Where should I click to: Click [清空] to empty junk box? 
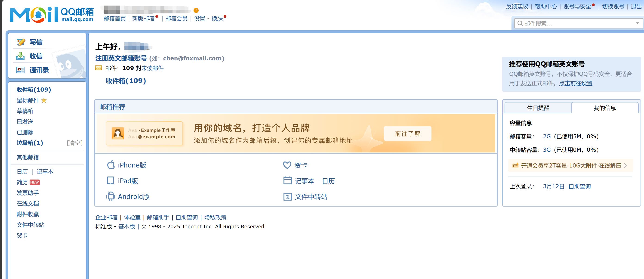tap(74, 143)
